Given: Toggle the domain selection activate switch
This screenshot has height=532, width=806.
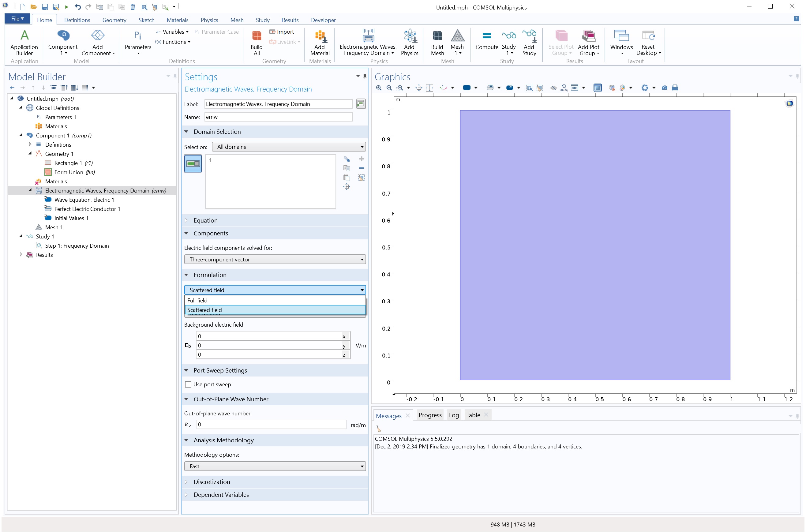Looking at the screenshot, I should [x=193, y=163].
